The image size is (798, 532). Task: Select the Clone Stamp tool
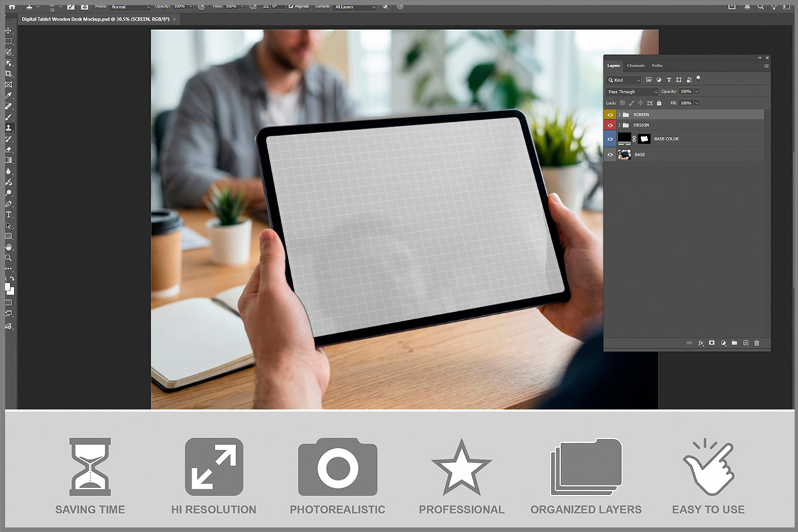click(9, 128)
